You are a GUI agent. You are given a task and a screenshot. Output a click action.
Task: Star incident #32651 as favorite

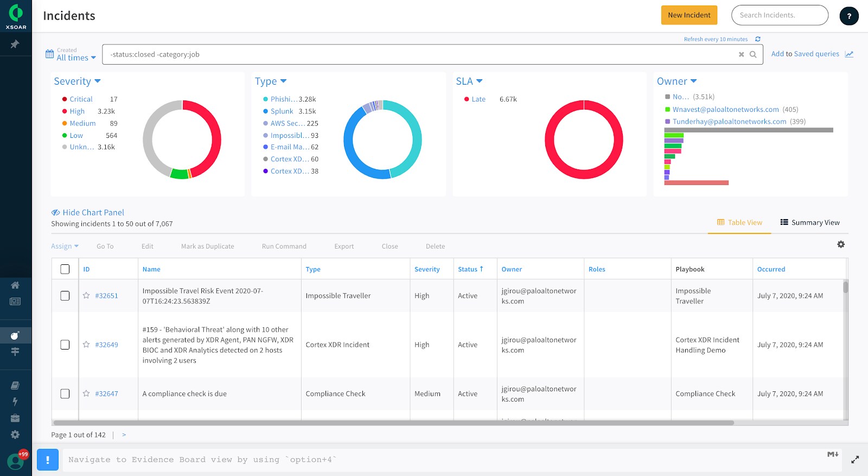click(86, 296)
